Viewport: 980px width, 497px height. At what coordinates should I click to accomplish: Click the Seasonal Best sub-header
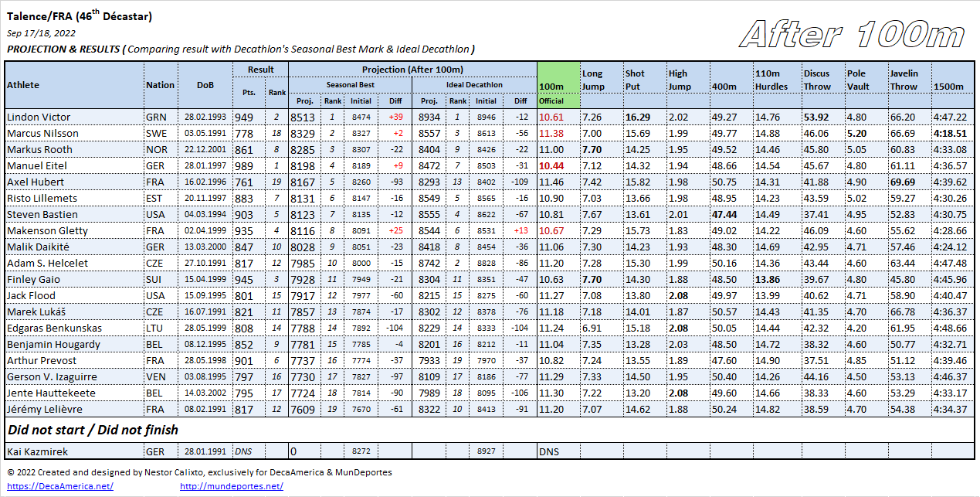(350, 84)
